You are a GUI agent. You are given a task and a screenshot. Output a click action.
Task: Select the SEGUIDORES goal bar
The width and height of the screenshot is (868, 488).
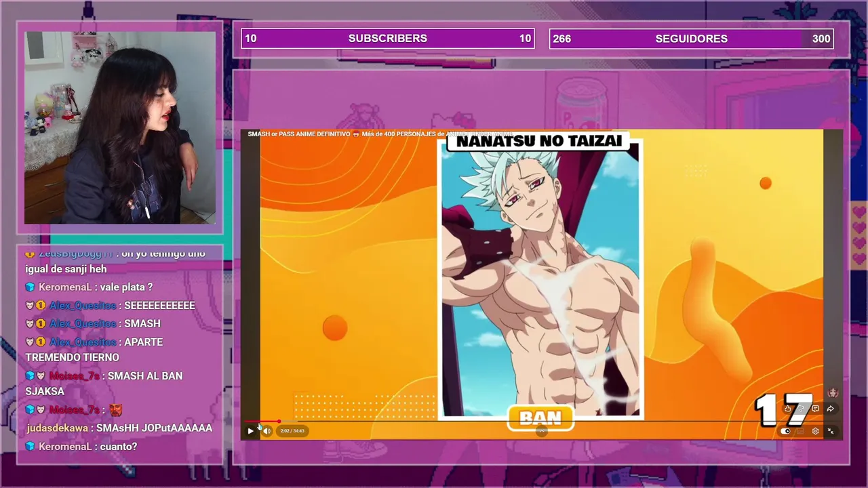coord(691,39)
